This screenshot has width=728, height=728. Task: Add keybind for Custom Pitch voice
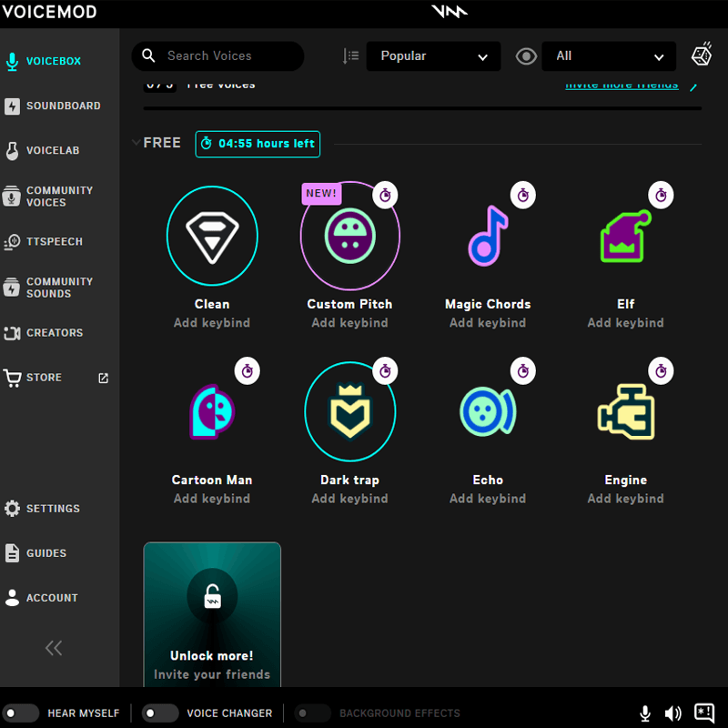pos(349,323)
